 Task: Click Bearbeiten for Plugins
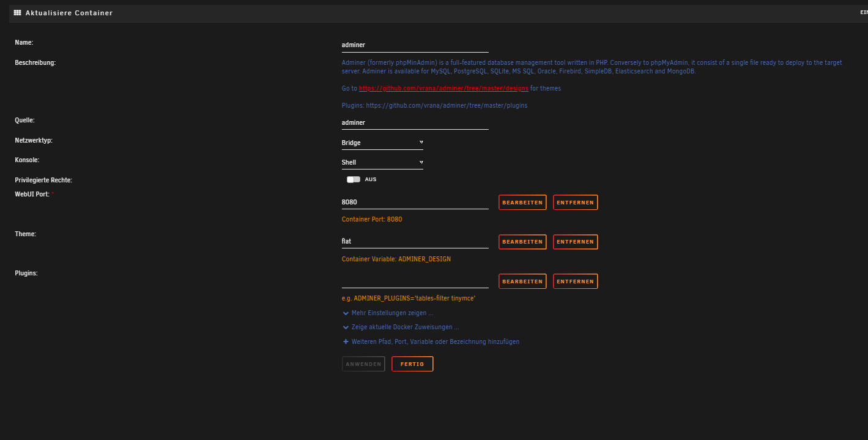[x=522, y=282]
